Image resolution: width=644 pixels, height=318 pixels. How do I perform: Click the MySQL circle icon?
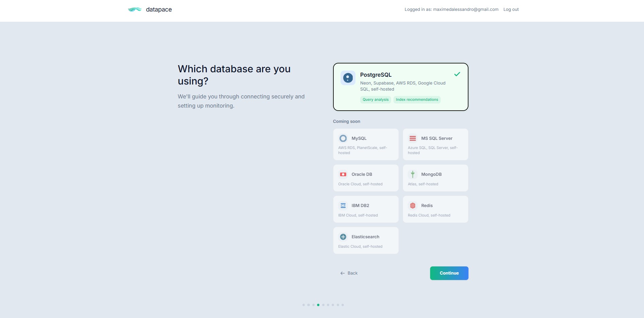tap(343, 138)
